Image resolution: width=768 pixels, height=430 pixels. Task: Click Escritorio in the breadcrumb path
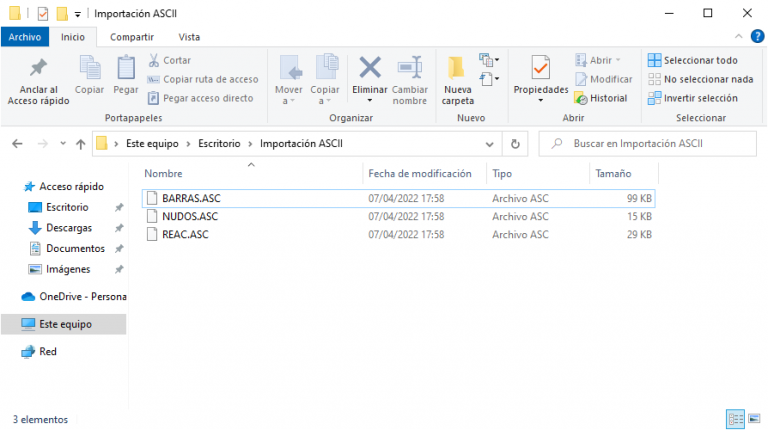[219, 143]
